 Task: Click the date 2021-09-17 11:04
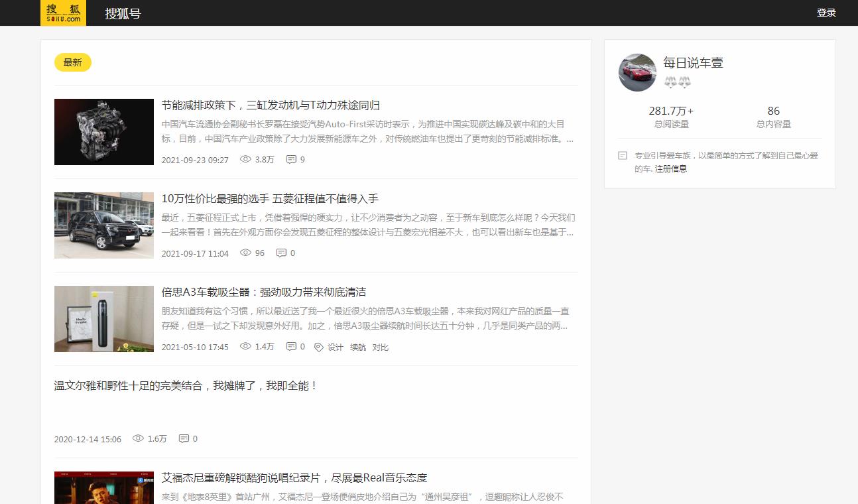[195, 253]
